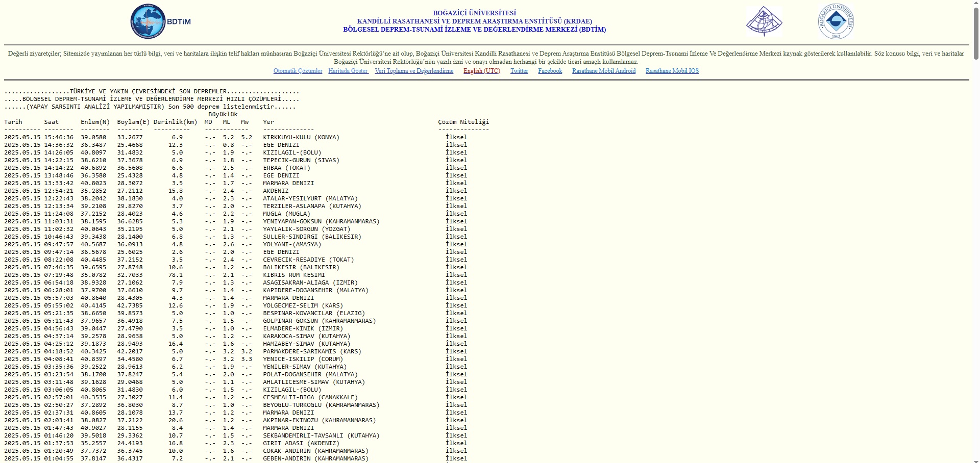
Task: Click the Enlem(N) column header
Action: click(x=95, y=122)
